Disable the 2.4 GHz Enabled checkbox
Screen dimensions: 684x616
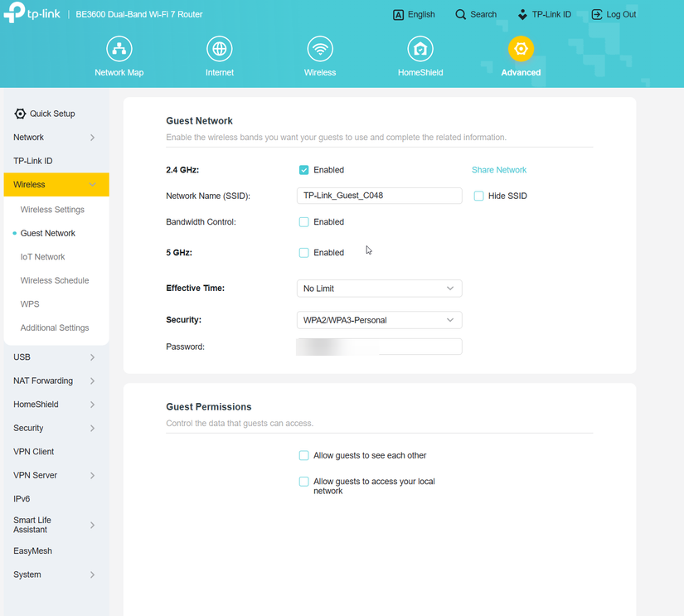tap(304, 170)
